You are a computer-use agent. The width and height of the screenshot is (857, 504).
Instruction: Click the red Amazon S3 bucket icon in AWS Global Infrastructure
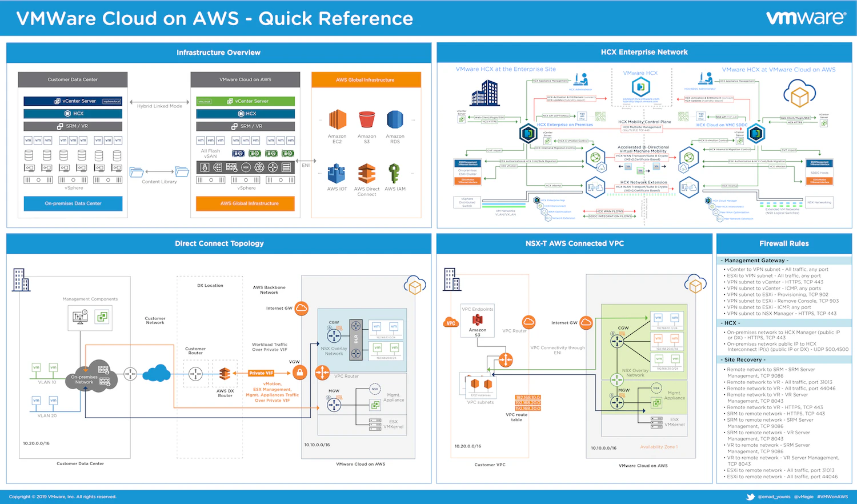click(367, 120)
